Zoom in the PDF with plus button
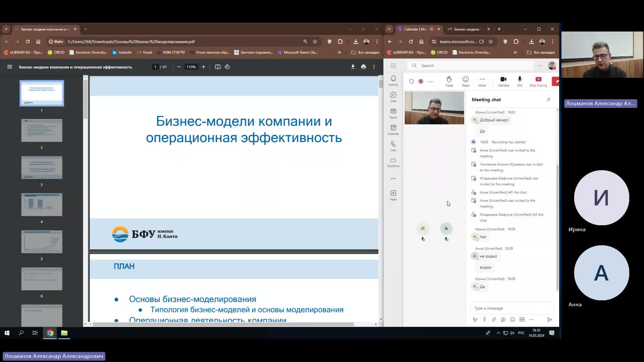This screenshot has height=362, width=644. 203,67
